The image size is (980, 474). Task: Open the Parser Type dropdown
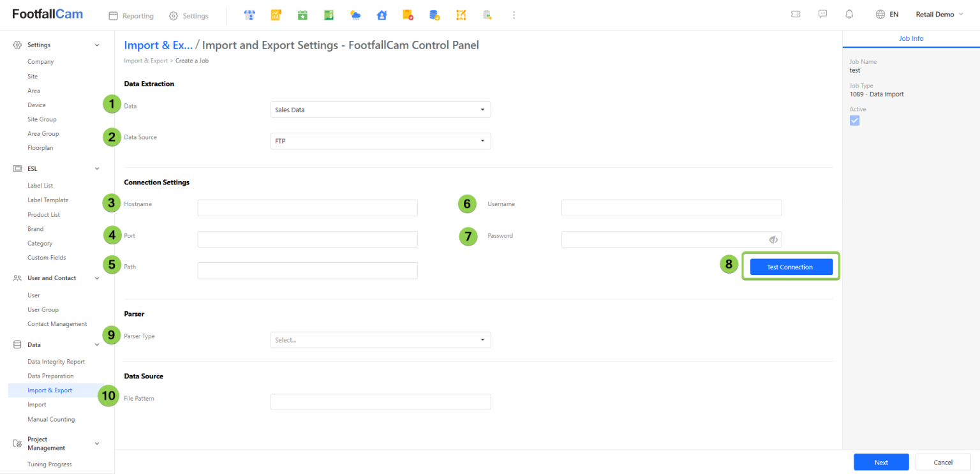tap(381, 340)
